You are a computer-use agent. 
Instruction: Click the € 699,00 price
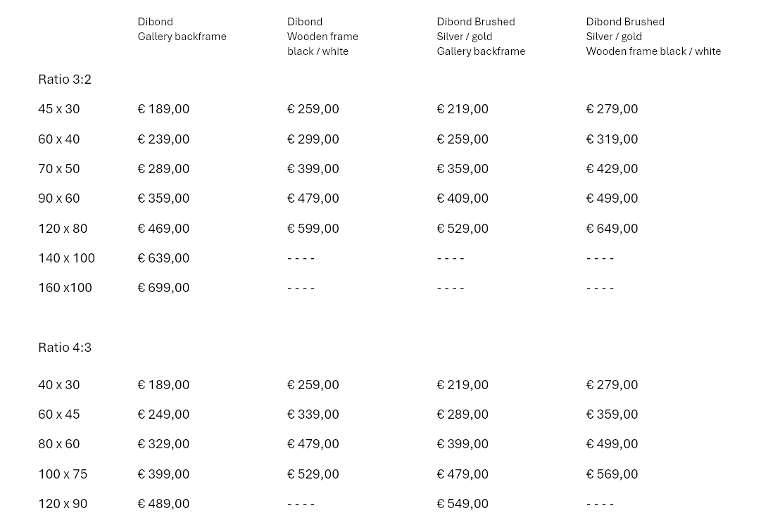point(163,288)
